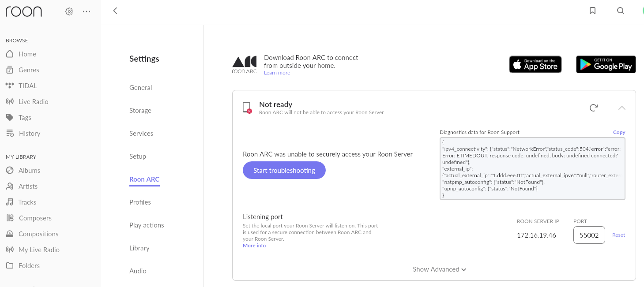Click the Not ready device status icon

click(247, 108)
